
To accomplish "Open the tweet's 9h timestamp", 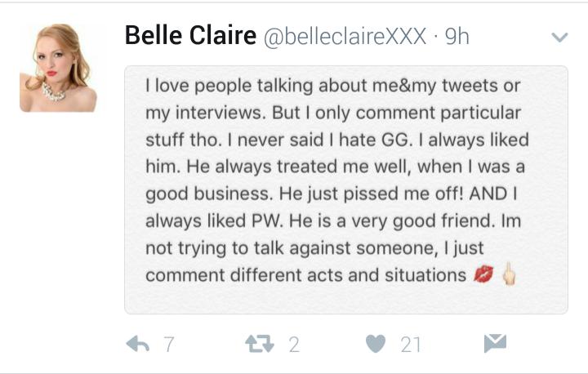I will click(457, 37).
